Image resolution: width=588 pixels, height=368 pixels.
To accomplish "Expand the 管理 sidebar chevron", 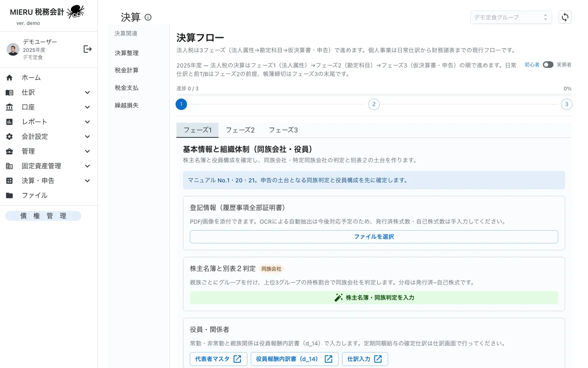I will (87, 151).
